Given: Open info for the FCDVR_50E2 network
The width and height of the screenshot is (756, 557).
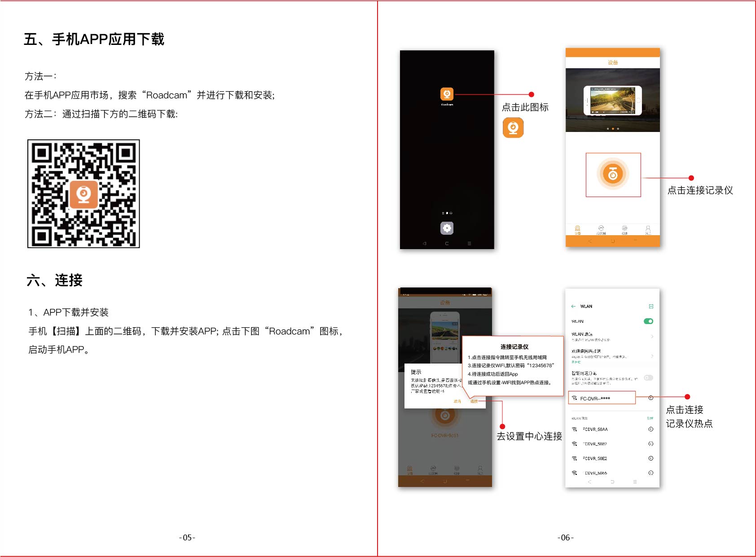Looking at the screenshot, I should [651, 458].
